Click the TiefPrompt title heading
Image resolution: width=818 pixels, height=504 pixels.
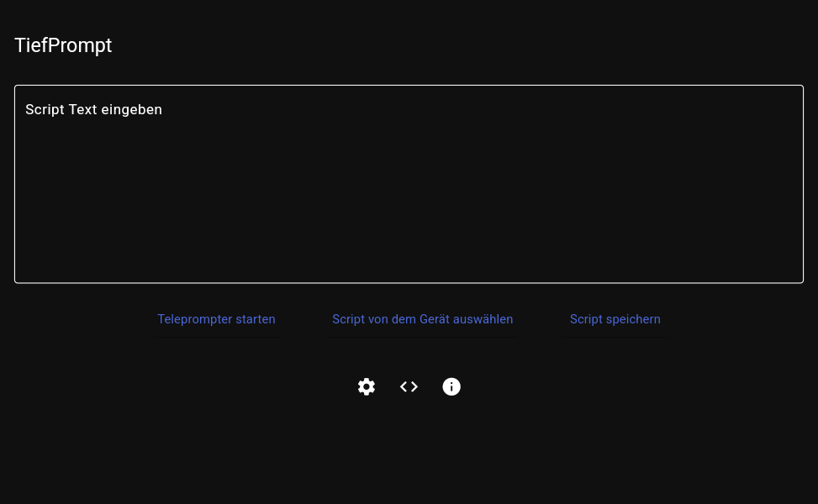coord(63,45)
